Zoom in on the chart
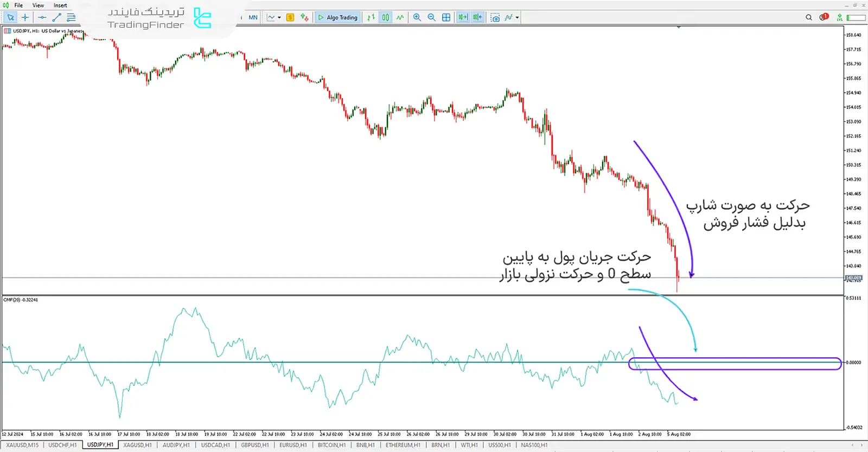The width and height of the screenshot is (868, 452). click(x=417, y=17)
